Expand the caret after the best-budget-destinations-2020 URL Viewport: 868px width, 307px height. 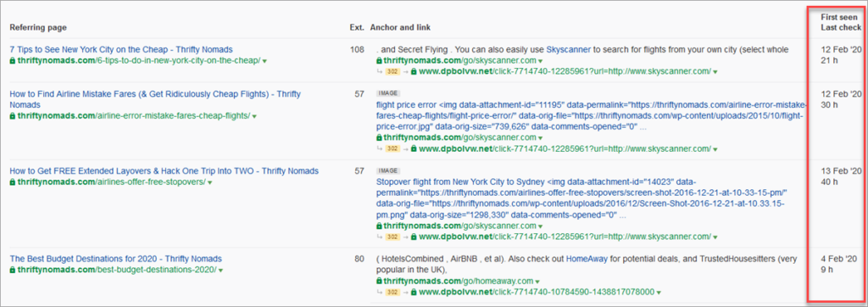220,271
